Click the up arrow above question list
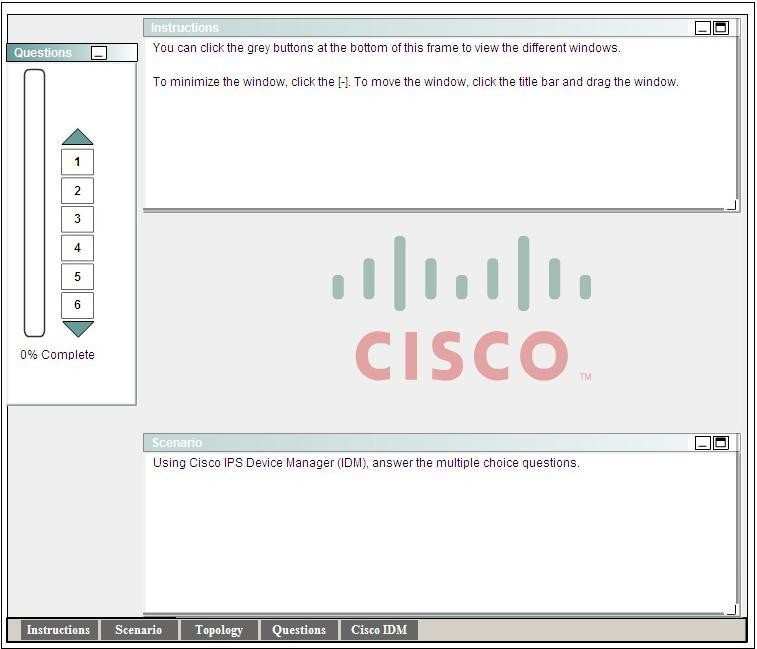This screenshot has width=757, height=649. [x=78, y=137]
